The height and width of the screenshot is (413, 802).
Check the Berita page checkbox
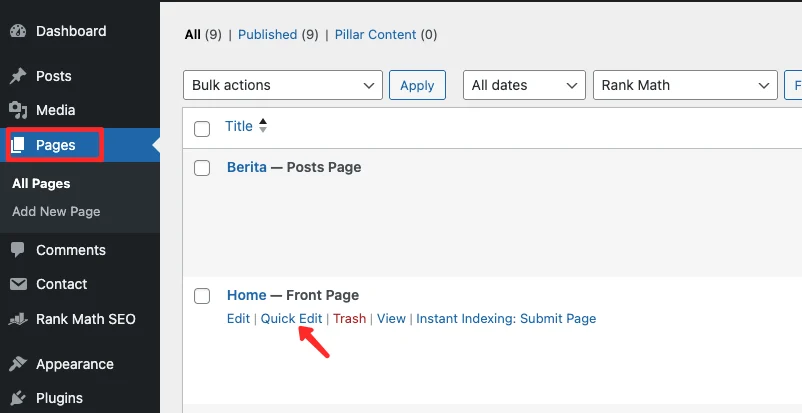tap(202, 167)
